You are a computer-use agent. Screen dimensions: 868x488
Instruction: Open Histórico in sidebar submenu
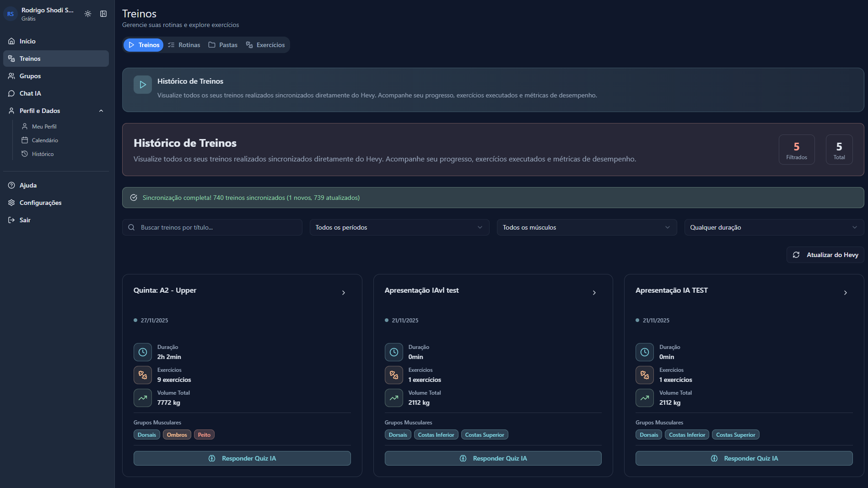(43, 154)
